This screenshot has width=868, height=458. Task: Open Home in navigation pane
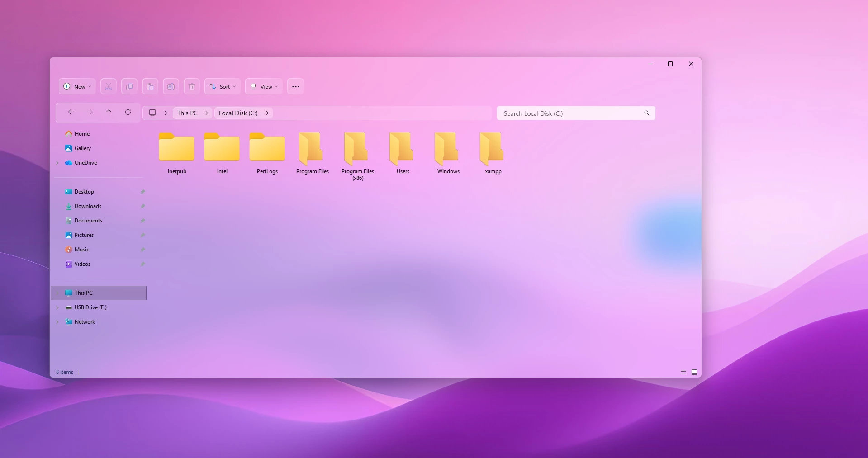(x=82, y=134)
